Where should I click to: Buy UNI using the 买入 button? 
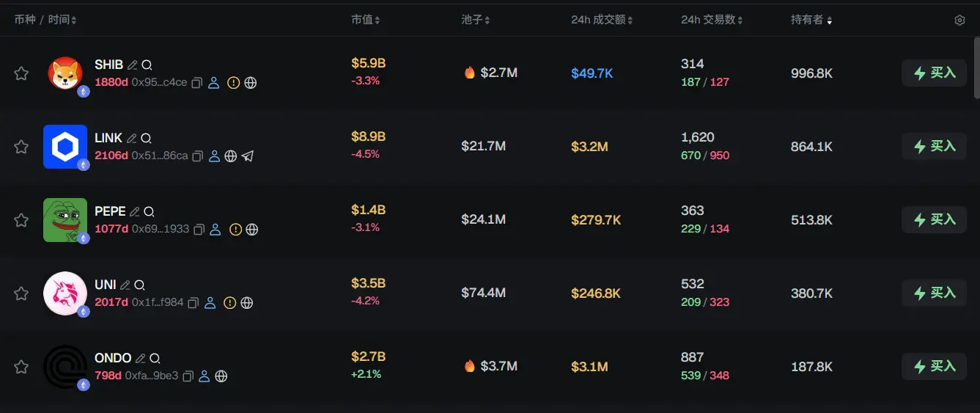click(934, 293)
